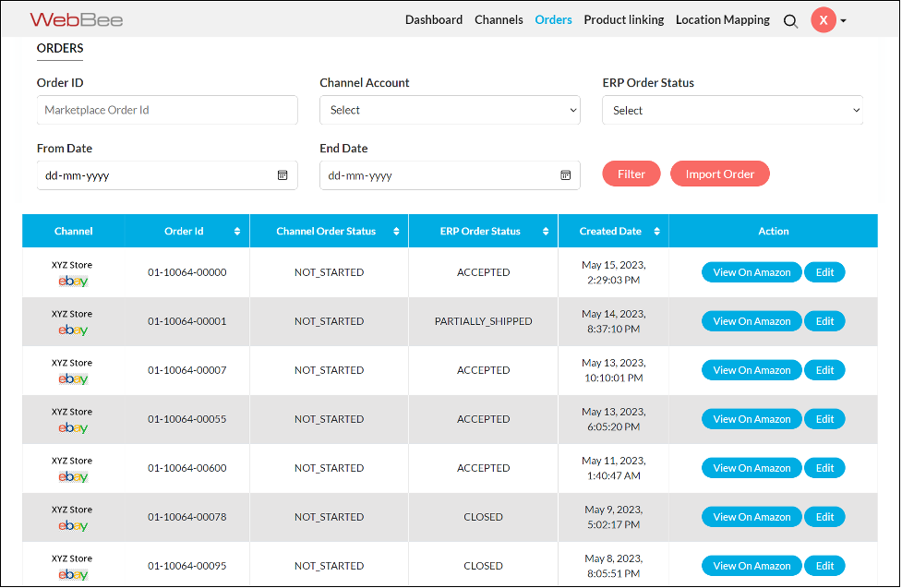Sort table by Order Id arrows
This screenshot has width=902, height=588.
point(237,232)
